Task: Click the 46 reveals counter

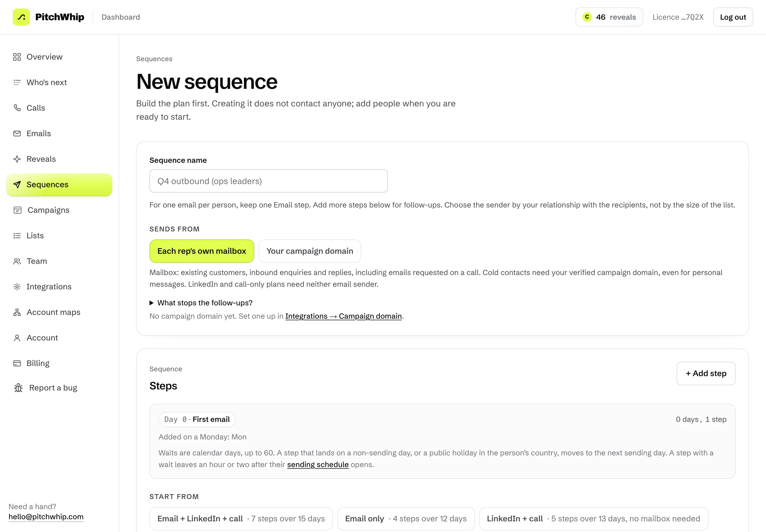Action: coord(609,17)
